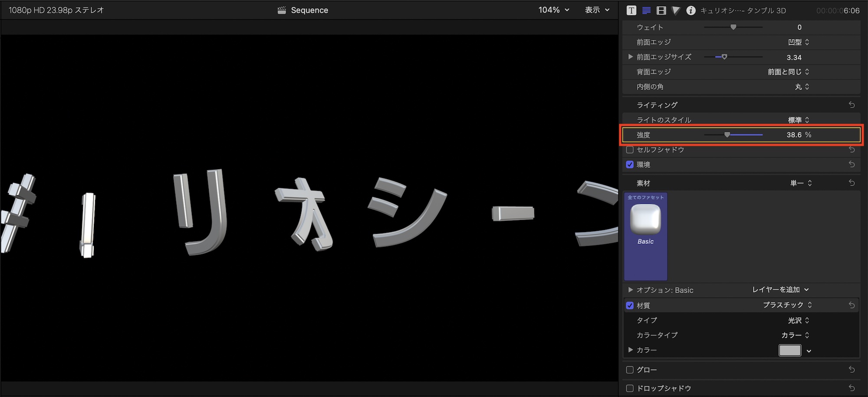
Task: Open the Video inspector filmstrip icon
Action: tap(661, 10)
